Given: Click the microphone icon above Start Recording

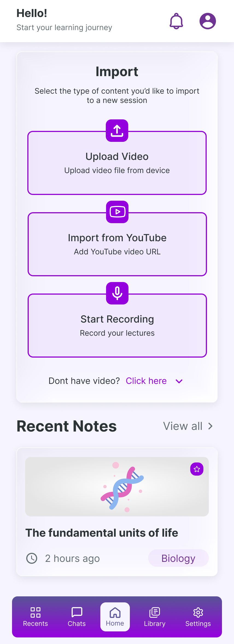Looking at the screenshot, I should pos(117,293).
